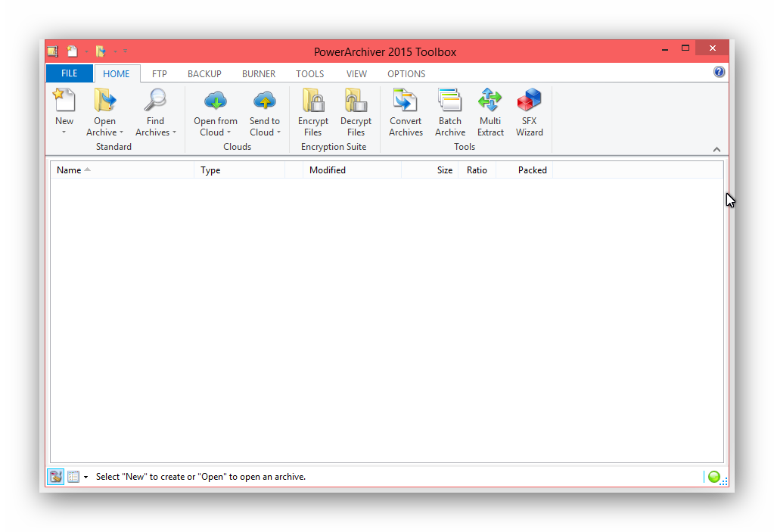Sort by the Name column header
The width and height of the screenshot is (774, 532).
tap(122, 170)
